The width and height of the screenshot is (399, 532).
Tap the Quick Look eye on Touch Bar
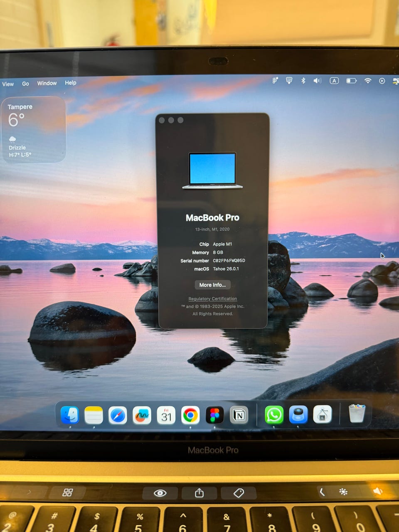point(160,493)
